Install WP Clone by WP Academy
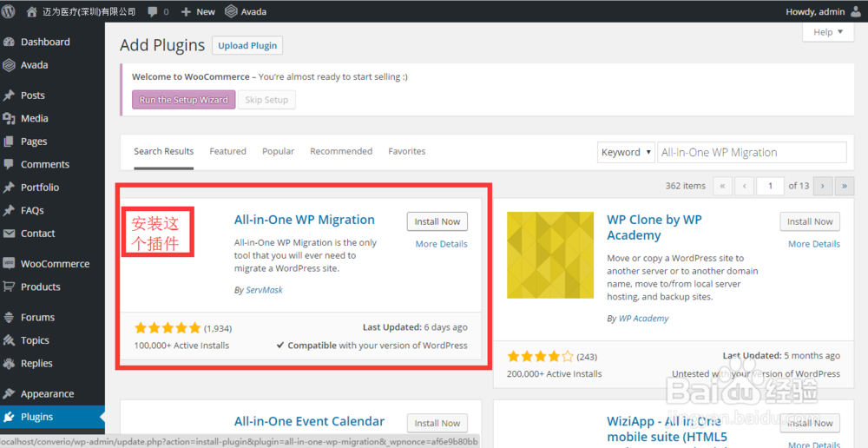868x448 pixels. 810,221
